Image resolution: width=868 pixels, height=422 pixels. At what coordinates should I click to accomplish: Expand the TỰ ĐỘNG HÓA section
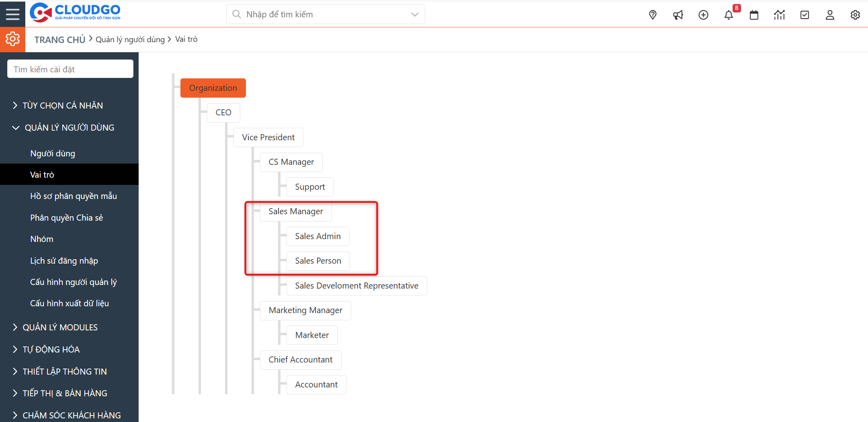click(51, 349)
